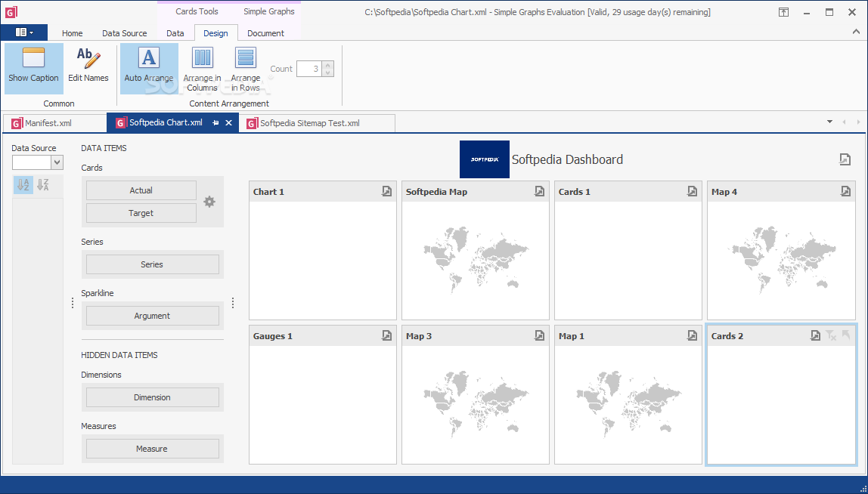Select Arrange in Rows
This screenshot has height=494, width=868.
(x=245, y=69)
